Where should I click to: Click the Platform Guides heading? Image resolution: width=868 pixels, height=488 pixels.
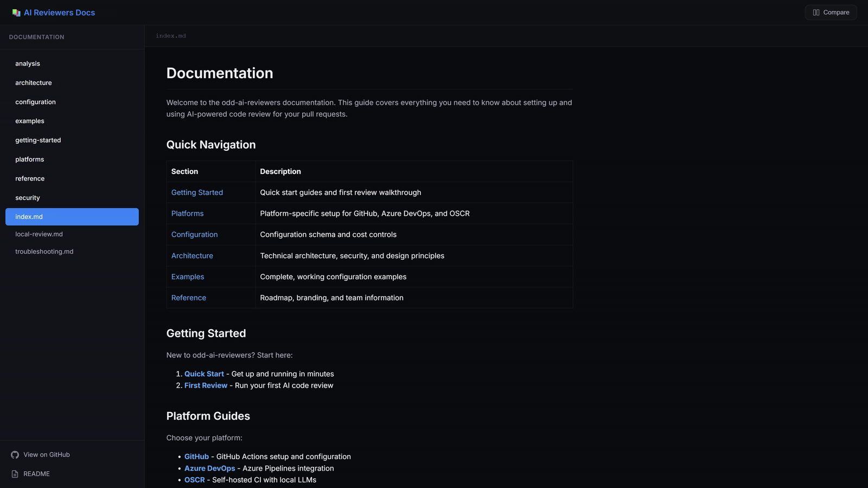point(208,416)
